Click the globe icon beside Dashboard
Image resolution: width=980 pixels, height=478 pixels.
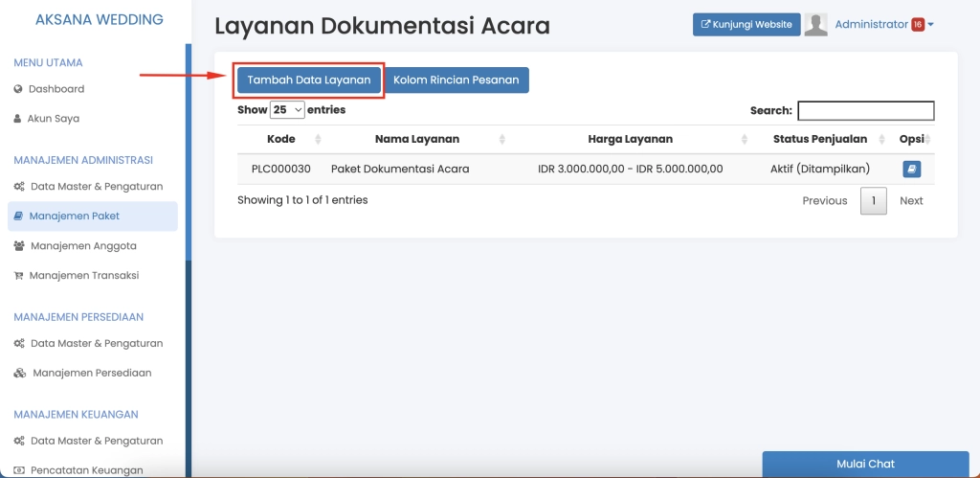pyautogui.click(x=18, y=89)
